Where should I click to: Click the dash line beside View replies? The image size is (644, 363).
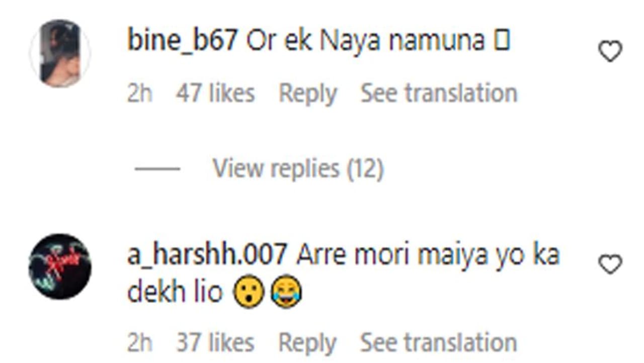(157, 168)
